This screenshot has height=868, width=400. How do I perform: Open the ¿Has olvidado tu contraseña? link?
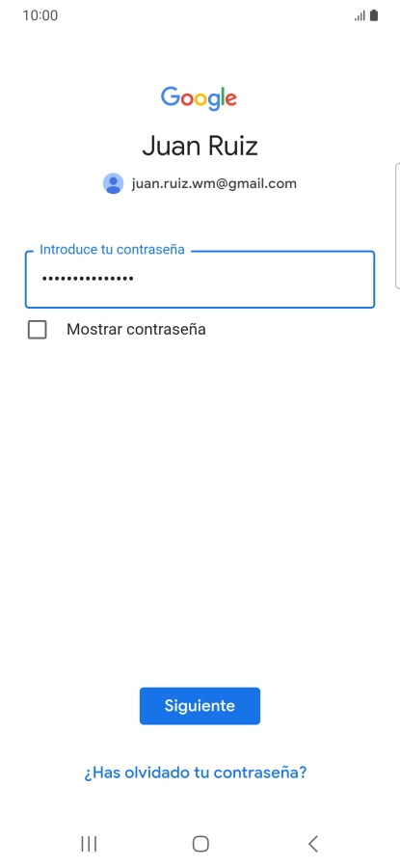click(x=196, y=773)
